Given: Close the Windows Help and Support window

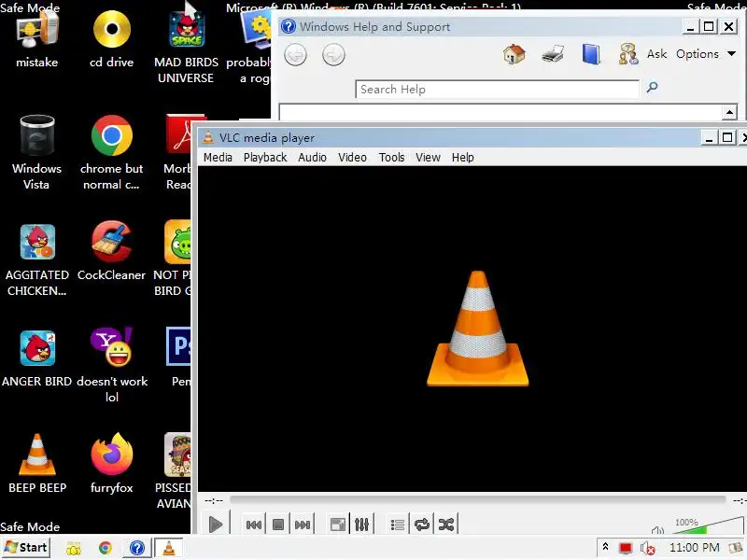Looking at the screenshot, I should (729, 27).
